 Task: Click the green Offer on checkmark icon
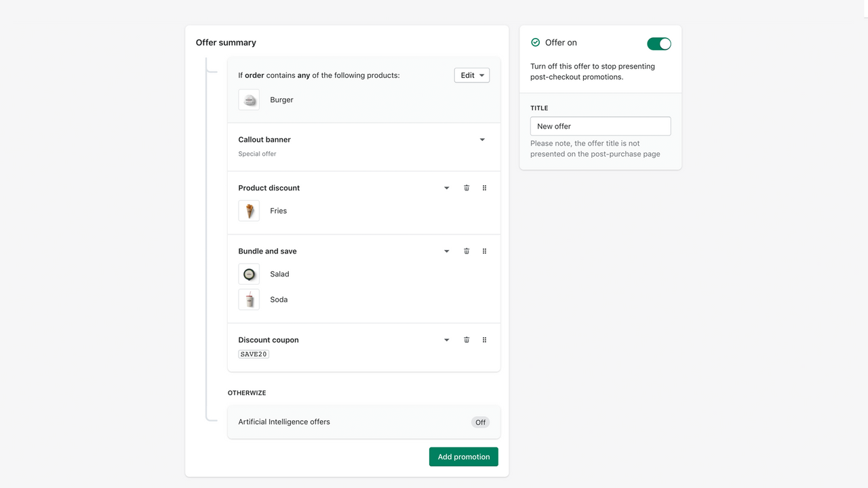pos(535,43)
